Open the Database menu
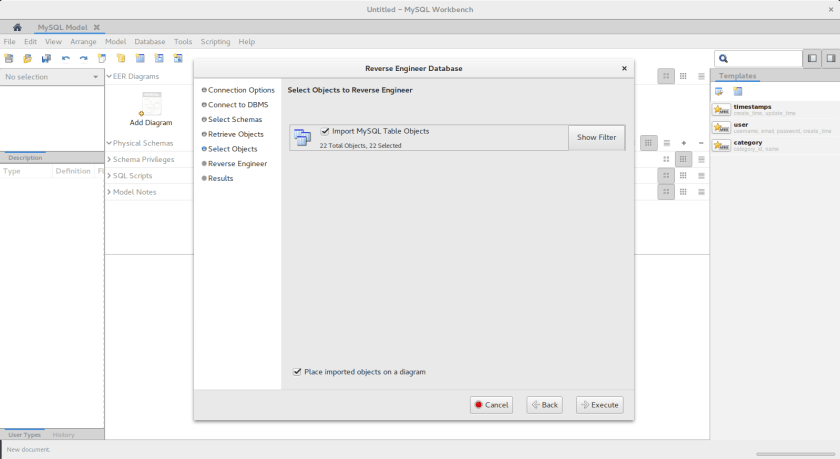840x459 pixels. (x=149, y=41)
